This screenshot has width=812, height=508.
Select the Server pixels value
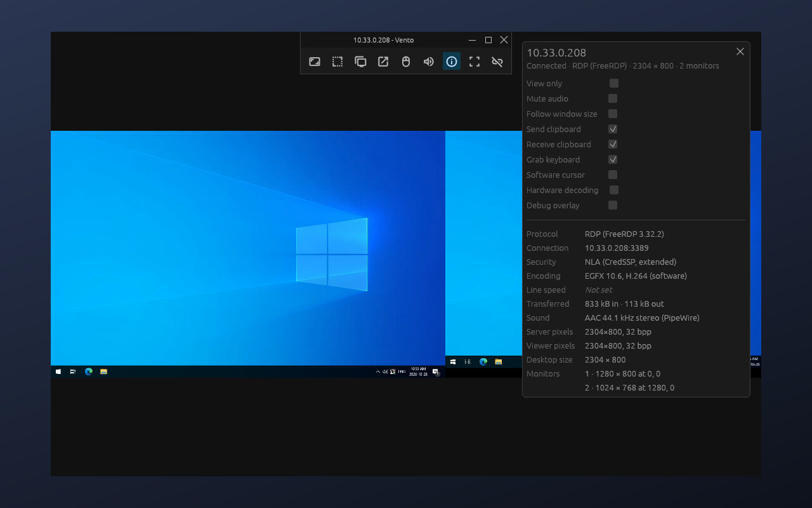coord(618,332)
